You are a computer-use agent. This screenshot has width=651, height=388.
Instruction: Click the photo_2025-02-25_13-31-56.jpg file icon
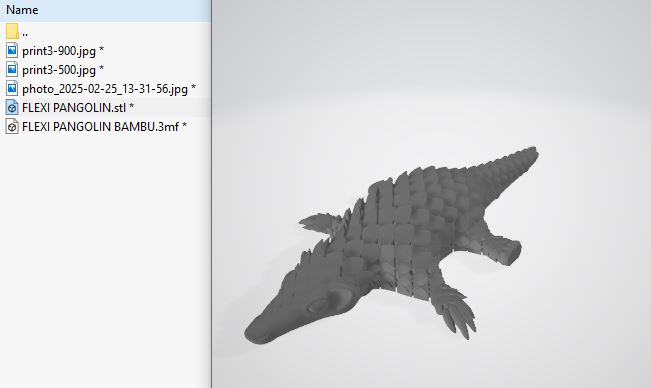point(12,88)
